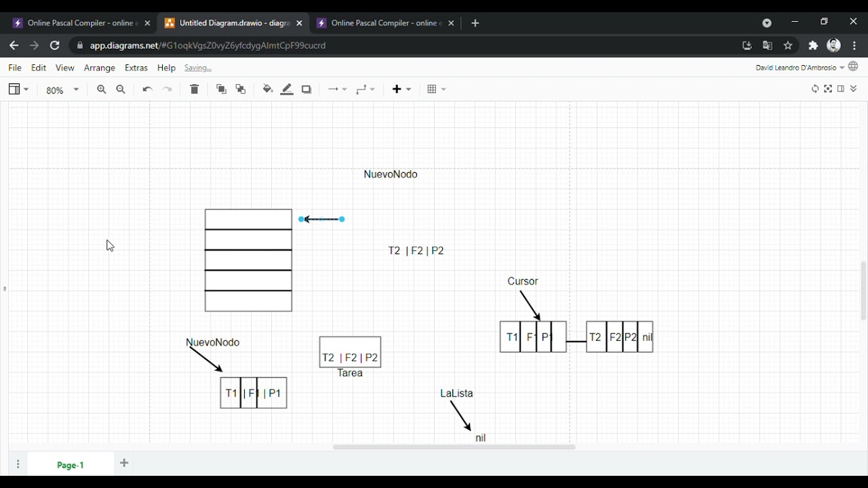
Task: Send selection to back
Action: [241, 89]
